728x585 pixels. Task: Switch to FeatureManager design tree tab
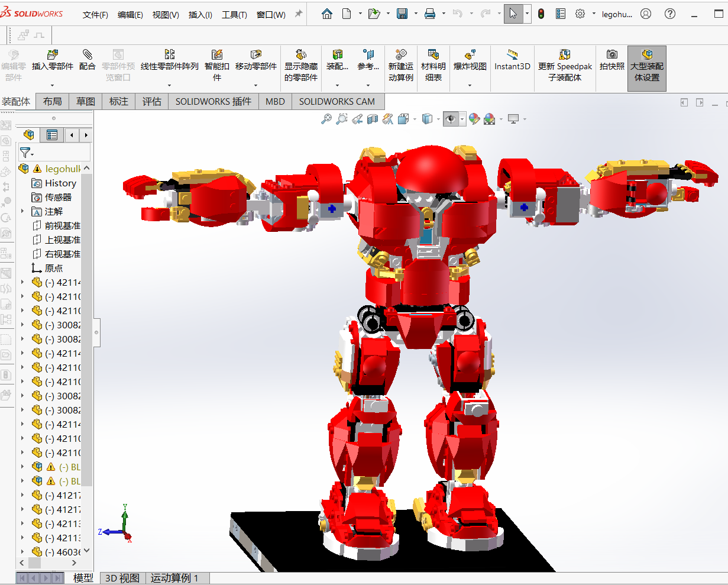click(x=29, y=135)
